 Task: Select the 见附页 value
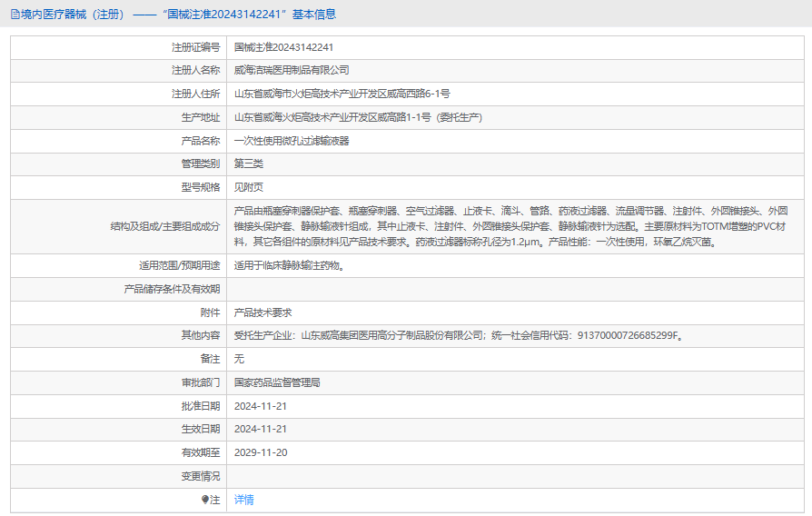point(249,187)
